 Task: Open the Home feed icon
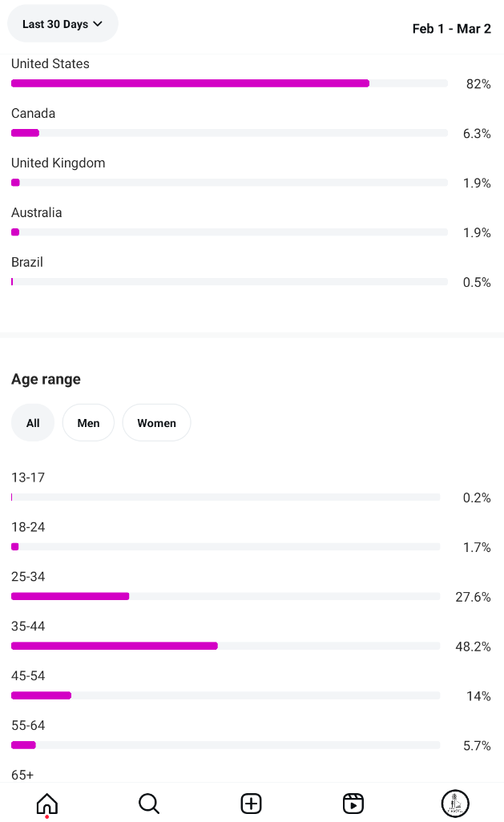click(46, 803)
